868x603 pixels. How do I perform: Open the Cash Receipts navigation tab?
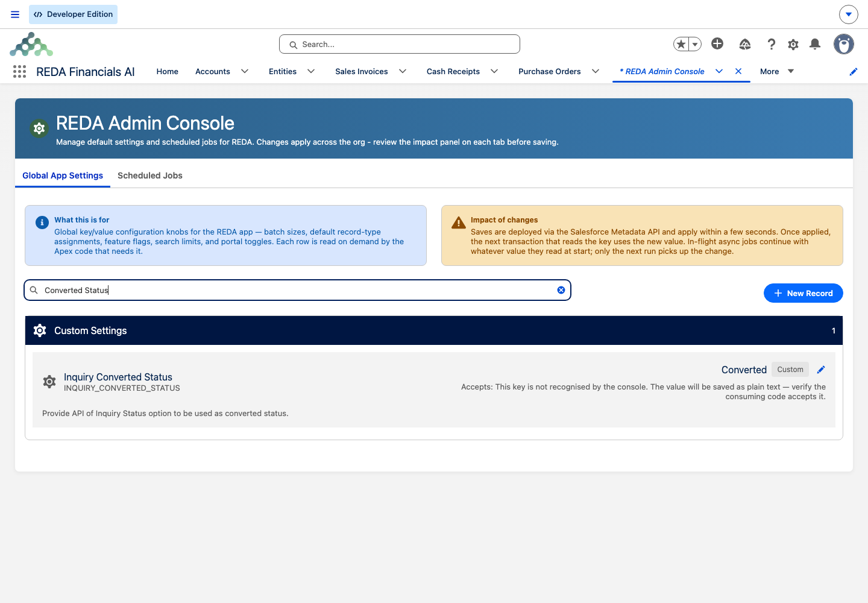pos(453,71)
